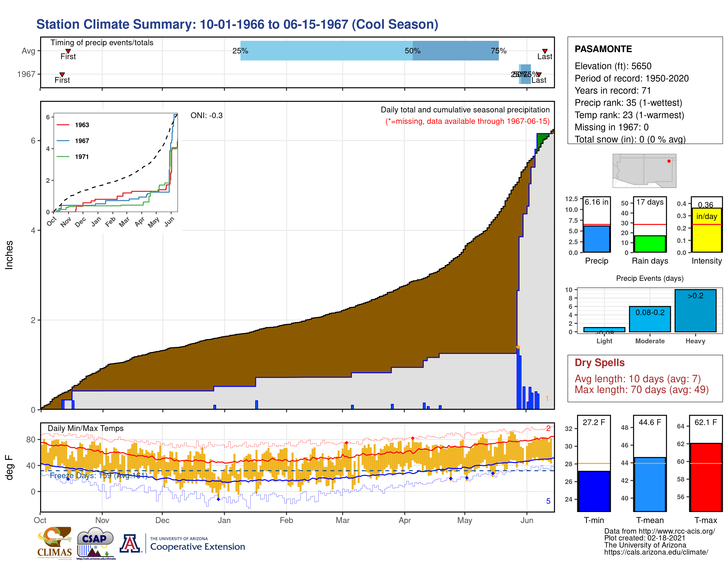
Task: Click the 1967 First red triangle marker
Action: click(x=62, y=74)
